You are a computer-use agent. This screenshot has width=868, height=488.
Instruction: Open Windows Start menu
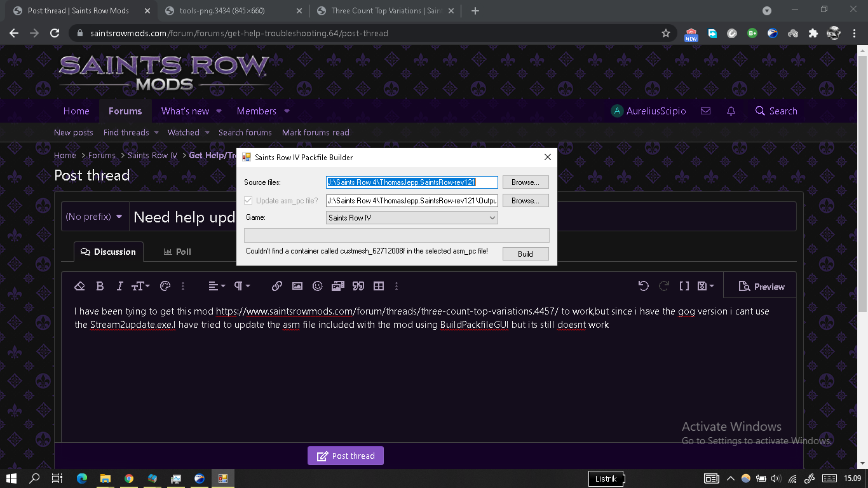pos(11,478)
